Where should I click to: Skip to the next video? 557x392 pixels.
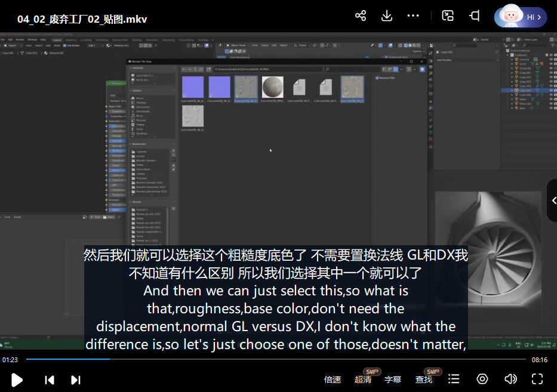pos(76,379)
